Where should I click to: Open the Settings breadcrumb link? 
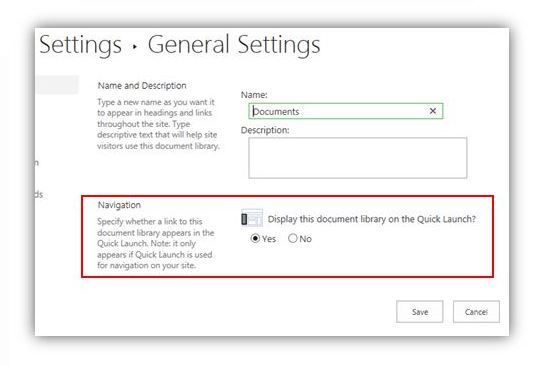click(x=80, y=45)
